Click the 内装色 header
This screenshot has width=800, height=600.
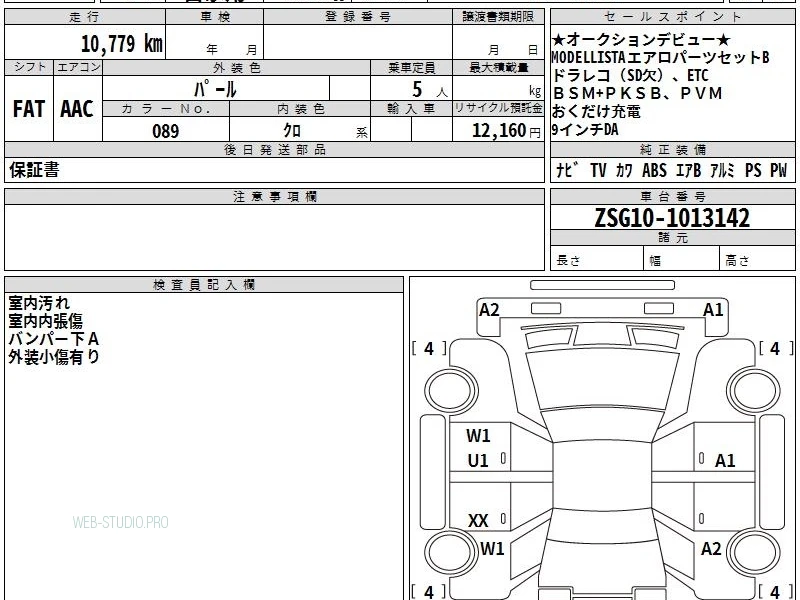(300, 109)
